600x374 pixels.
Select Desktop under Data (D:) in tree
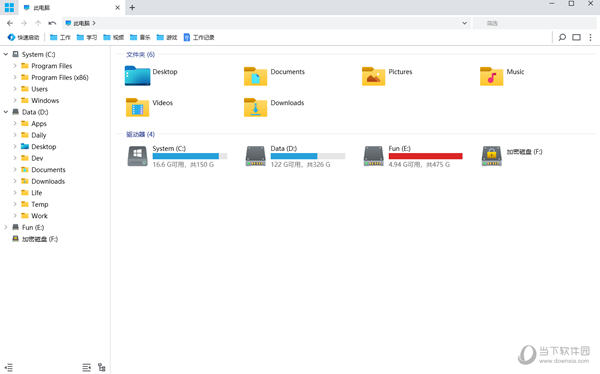[x=44, y=147]
